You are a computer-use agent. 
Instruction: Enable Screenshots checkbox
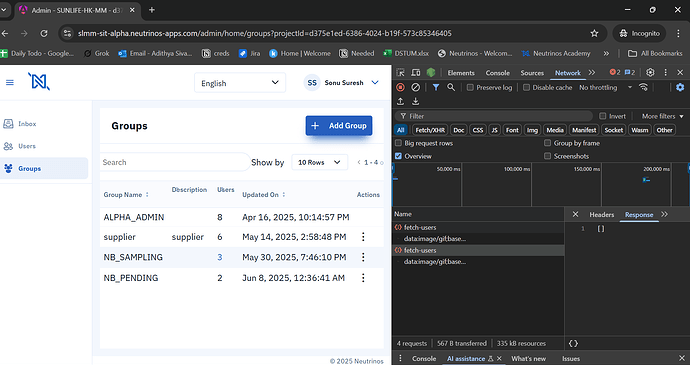pos(547,156)
